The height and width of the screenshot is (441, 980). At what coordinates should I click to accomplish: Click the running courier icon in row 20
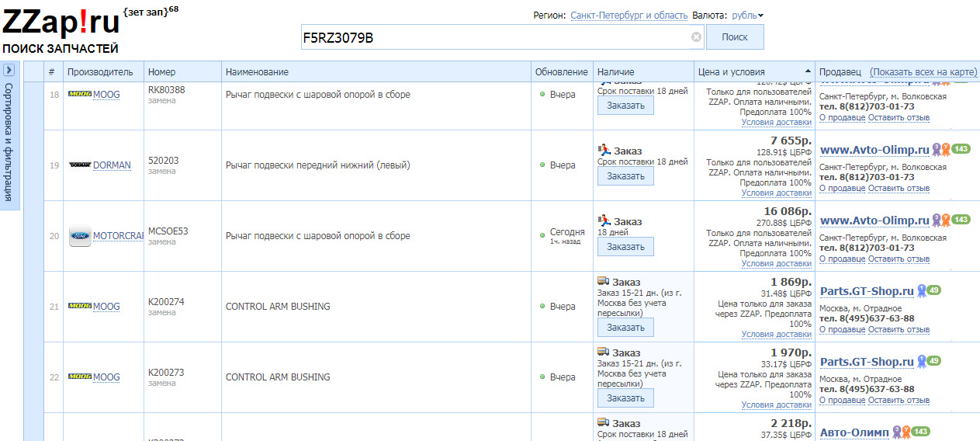click(604, 220)
